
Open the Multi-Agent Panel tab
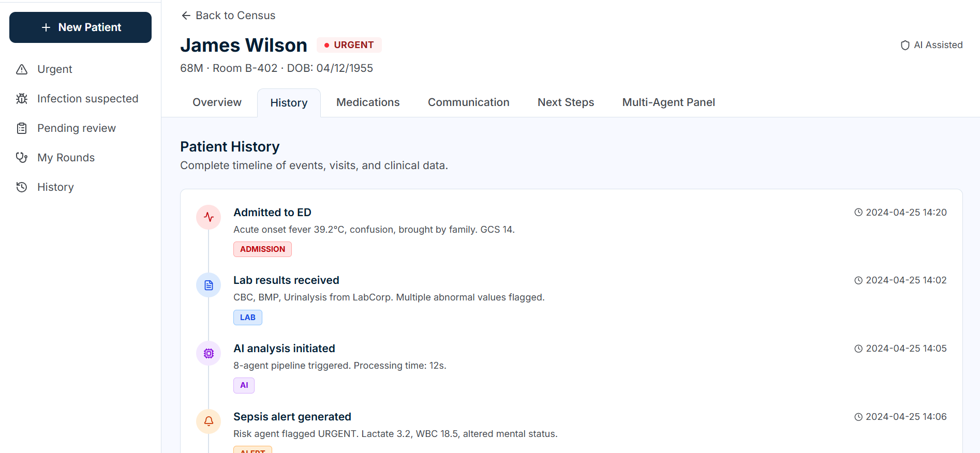669,102
